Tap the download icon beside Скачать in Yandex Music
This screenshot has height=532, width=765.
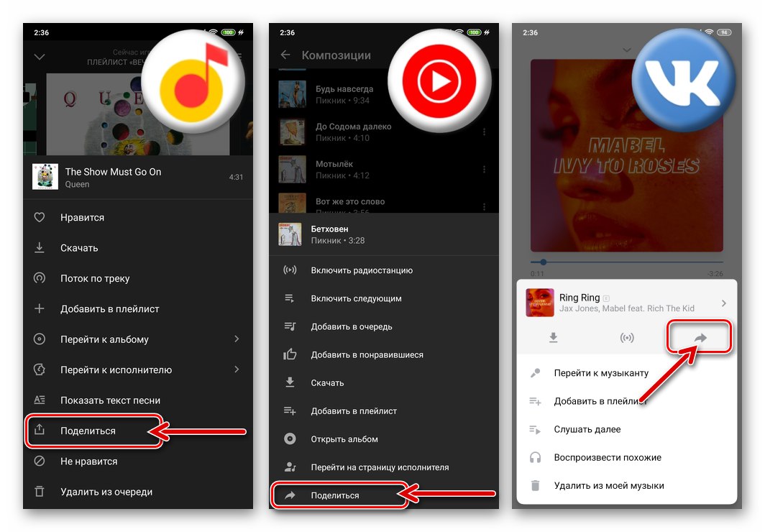(x=40, y=248)
